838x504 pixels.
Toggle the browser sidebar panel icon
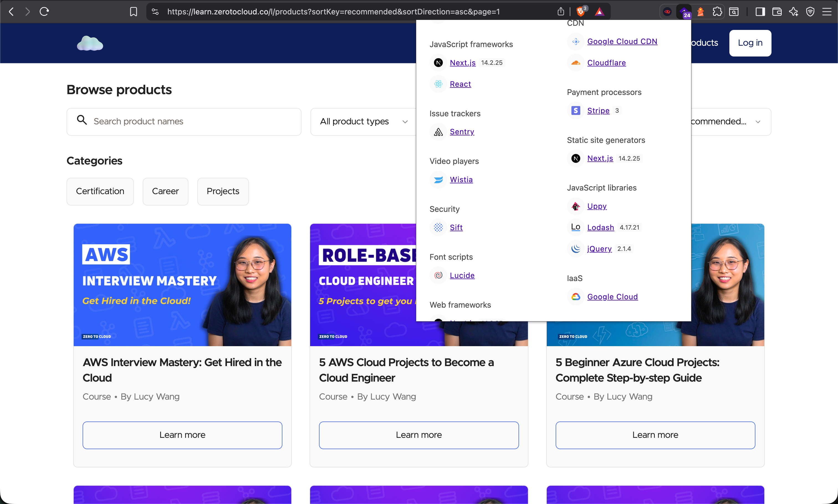coord(760,12)
